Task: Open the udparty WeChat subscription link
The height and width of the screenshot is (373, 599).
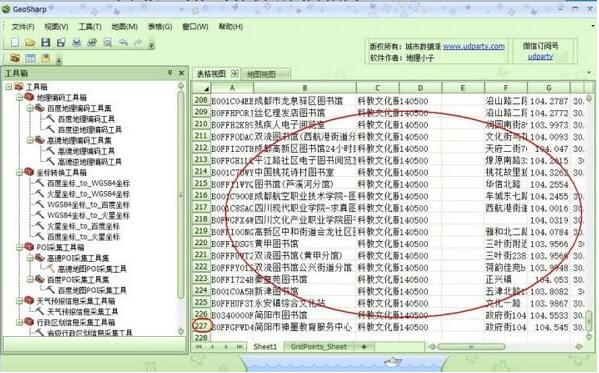Action: pos(540,57)
